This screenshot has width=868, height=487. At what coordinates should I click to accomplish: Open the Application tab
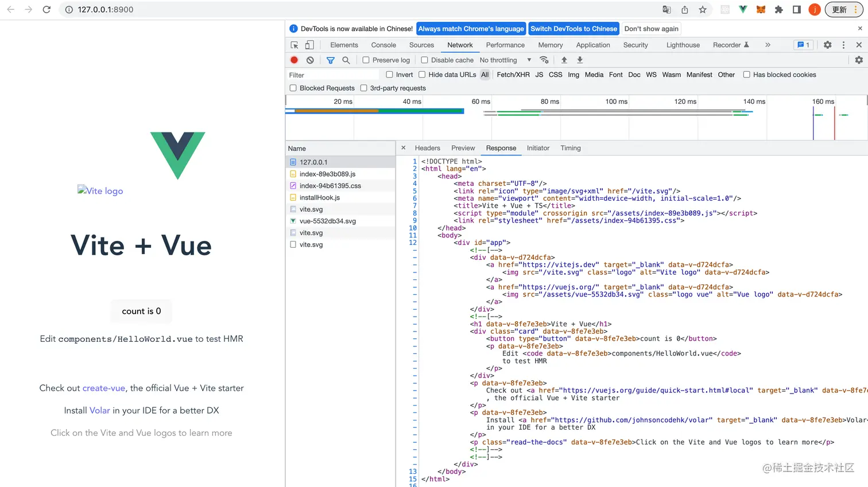593,45
